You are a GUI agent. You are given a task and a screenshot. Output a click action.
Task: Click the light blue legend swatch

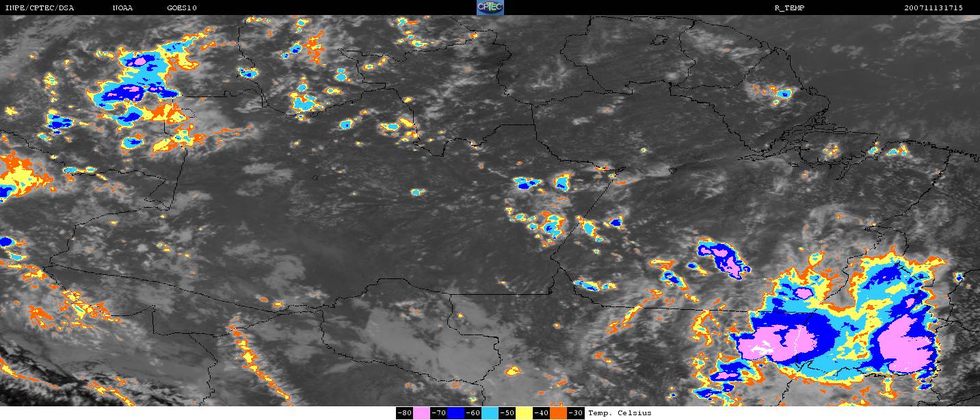490,413
